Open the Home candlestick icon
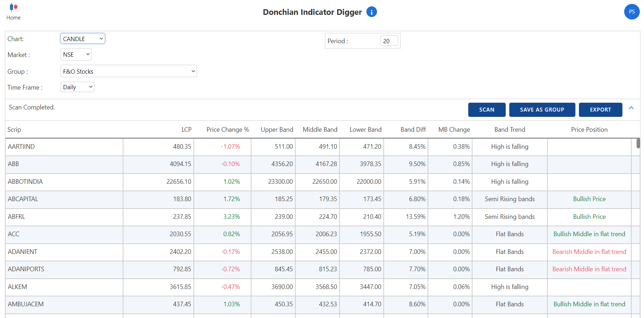 pyautogui.click(x=13, y=7)
